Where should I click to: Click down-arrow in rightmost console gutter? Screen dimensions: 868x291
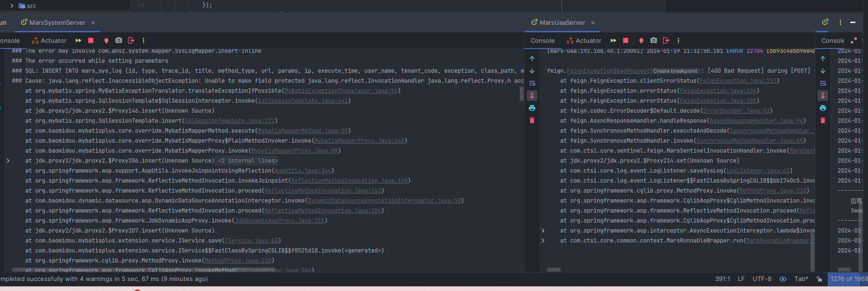[823, 71]
